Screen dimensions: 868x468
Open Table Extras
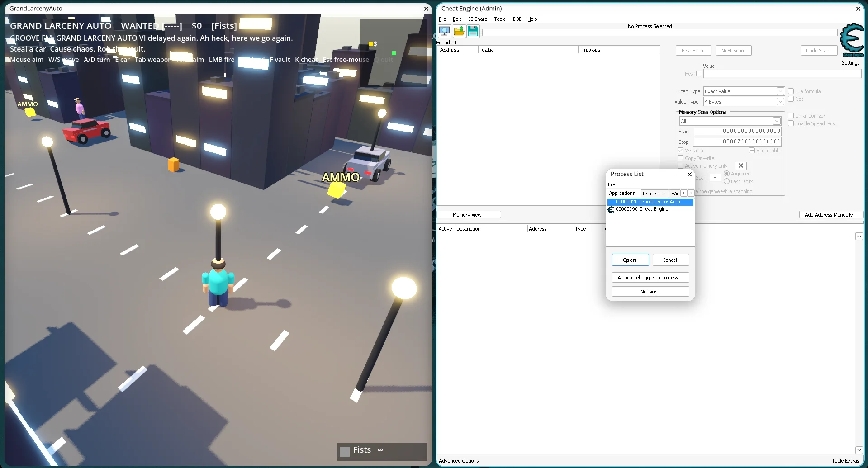[x=845, y=461]
